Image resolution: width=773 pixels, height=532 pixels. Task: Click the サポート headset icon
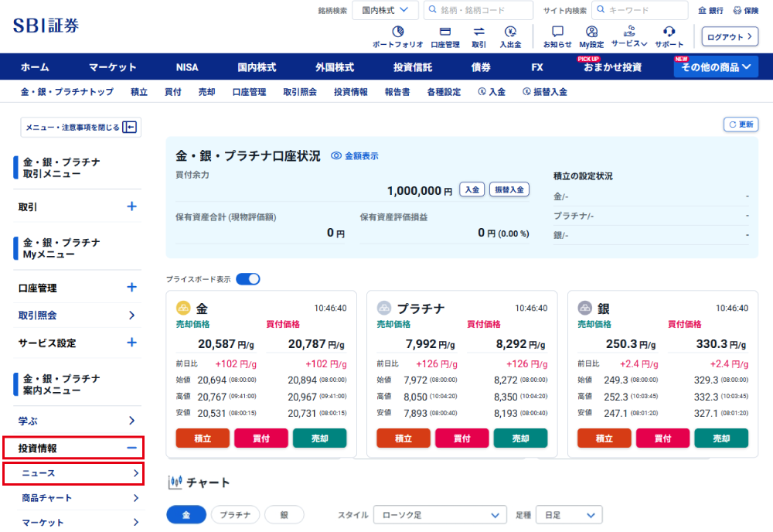[669, 32]
